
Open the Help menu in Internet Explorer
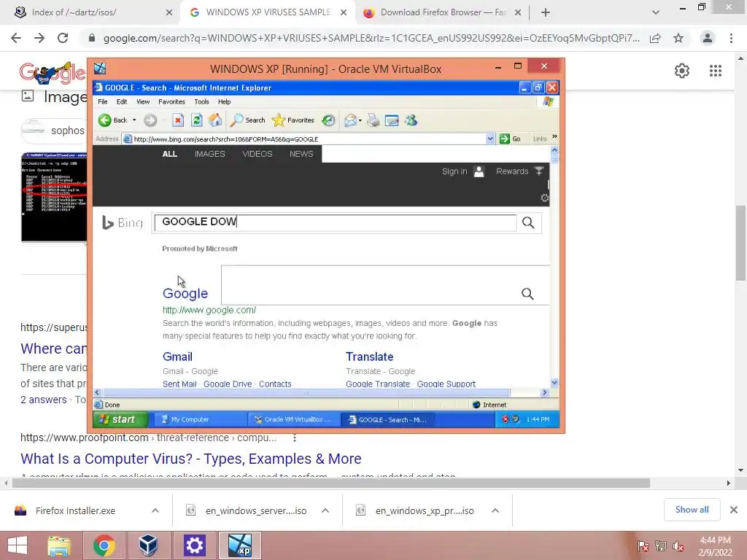click(x=225, y=101)
